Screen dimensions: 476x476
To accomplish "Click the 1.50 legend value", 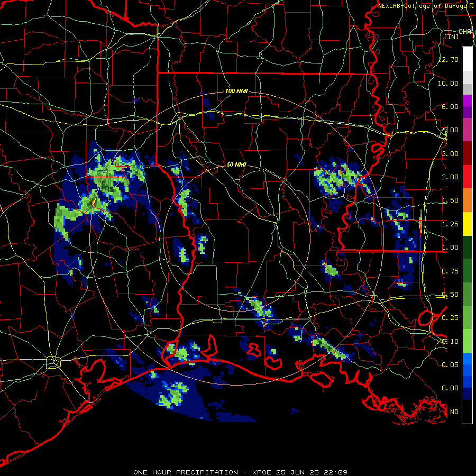I will tap(450, 200).
